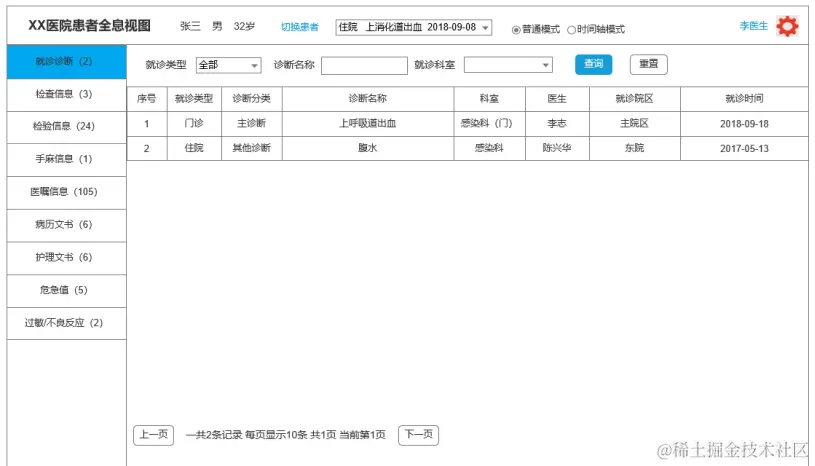The width and height of the screenshot is (815, 466).
Task: Open the 护理文书 (6) sidebar tab
Action: coord(67,258)
